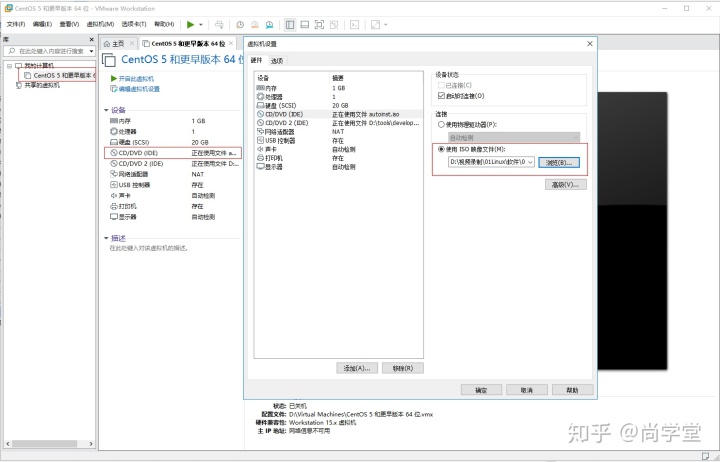Switch to full screen mode toolbar icon
The width and height of the screenshot is (720, 462).
pos(319,25)
